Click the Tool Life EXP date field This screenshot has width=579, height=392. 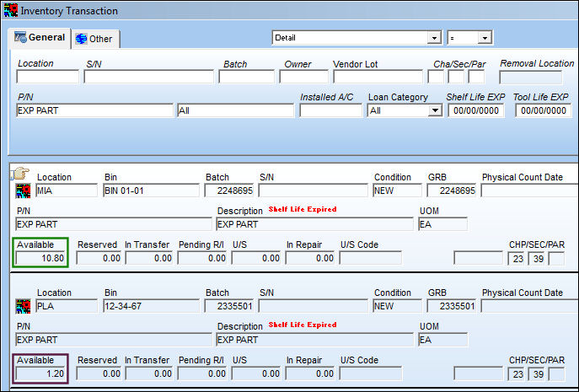click(x=544, y=110)
